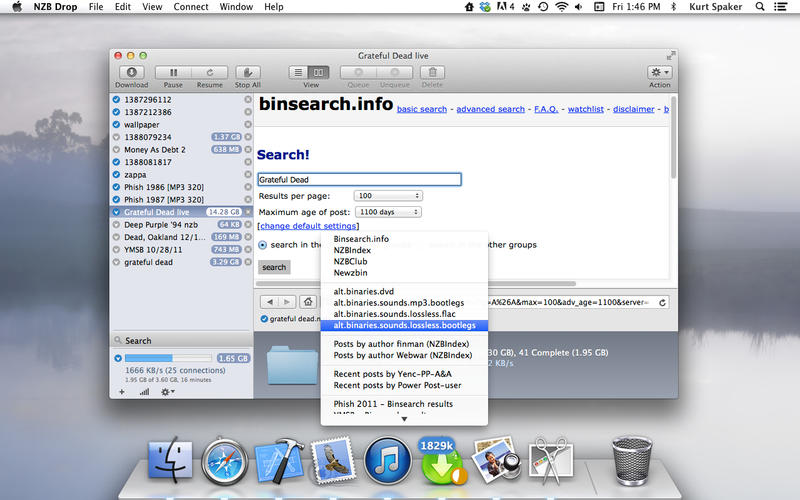Click the basic search link
This screenshot has height=500, width=800.
coord(422,109)
